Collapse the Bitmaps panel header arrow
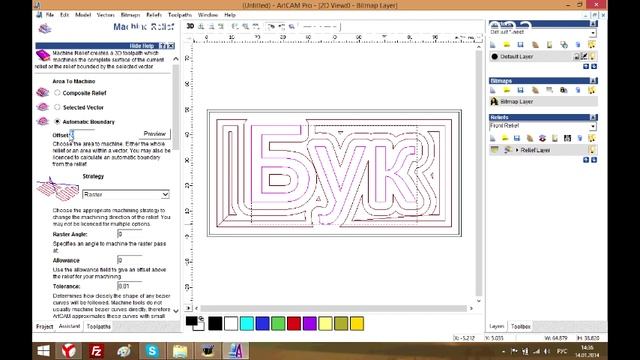The height and width of the screenshot is (360, 640). [x=593, y=81]
